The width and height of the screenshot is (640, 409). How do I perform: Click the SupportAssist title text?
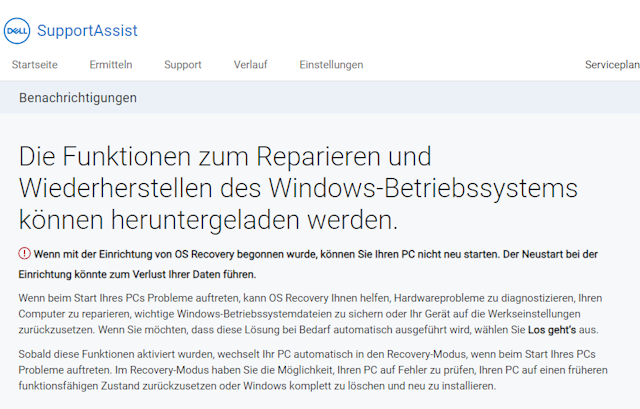tap(87, 31)
